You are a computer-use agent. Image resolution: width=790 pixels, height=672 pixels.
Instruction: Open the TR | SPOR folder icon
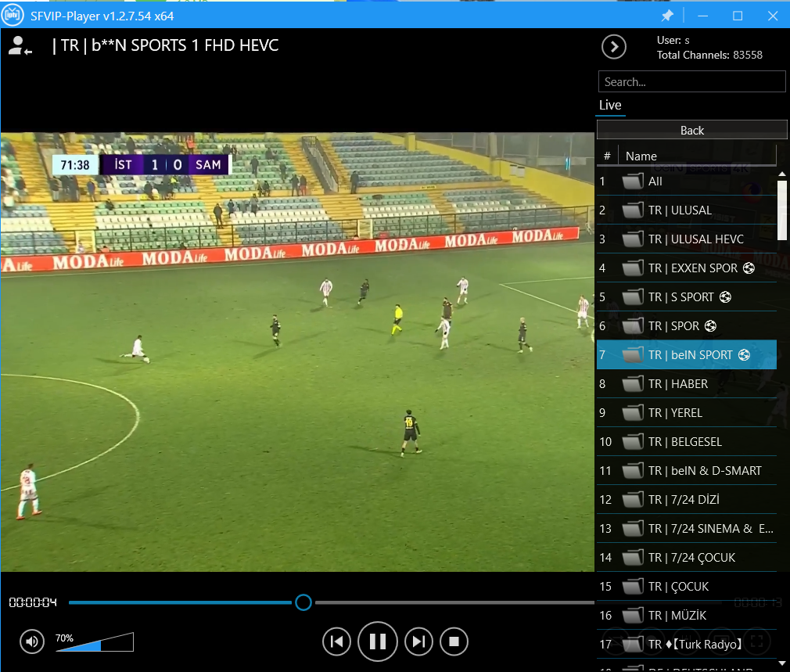633,326
